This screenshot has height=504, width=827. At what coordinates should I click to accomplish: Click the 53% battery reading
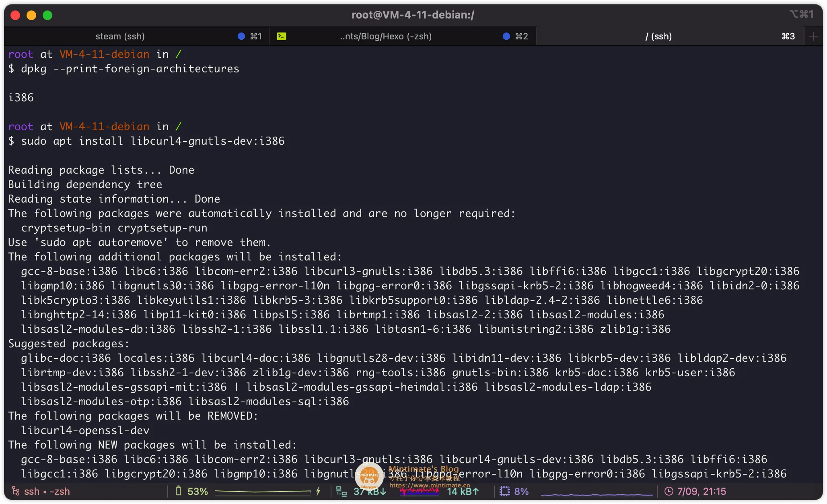197,491
